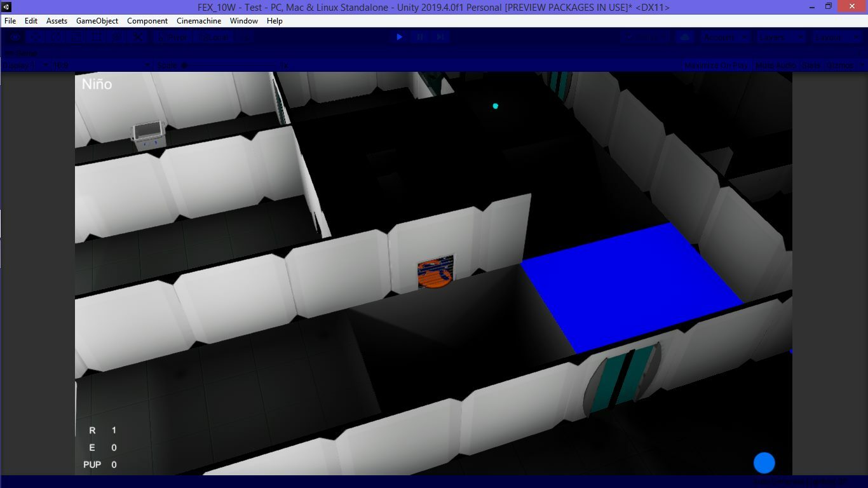This screenshot has height=488, width=868.
Task: Select the Move tool icon
Action: pyautogui.click(x=36, y=37)
